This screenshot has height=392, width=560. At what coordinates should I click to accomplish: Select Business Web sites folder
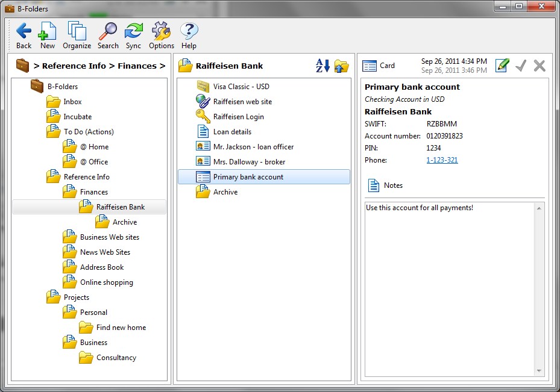click(101, 237)
